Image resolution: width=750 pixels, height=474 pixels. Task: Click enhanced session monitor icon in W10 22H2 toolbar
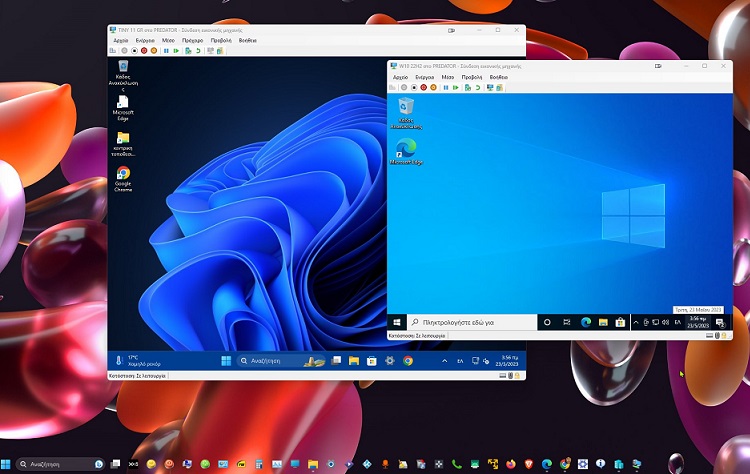490,88
